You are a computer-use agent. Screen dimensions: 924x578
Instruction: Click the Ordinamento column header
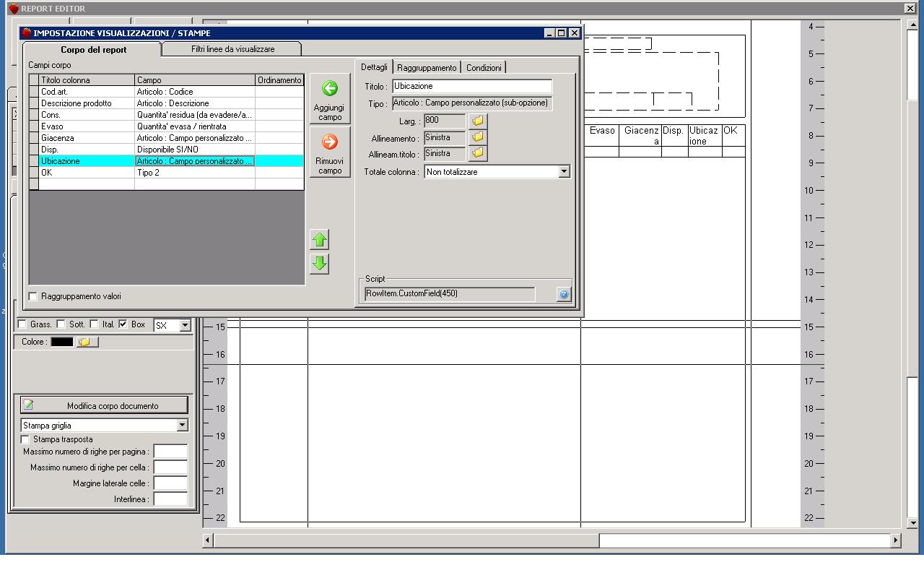[x=279, y=80]
